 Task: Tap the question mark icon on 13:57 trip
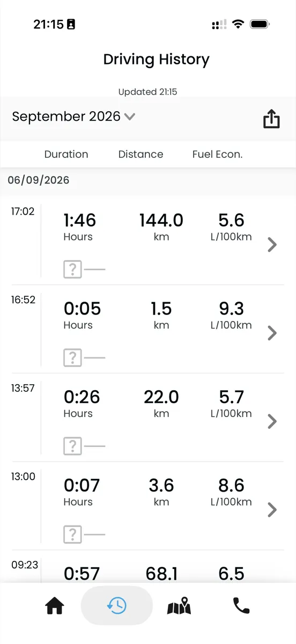click(72, 446)
